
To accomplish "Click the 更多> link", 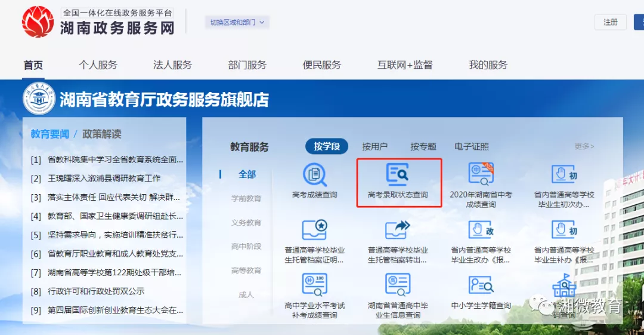I will 584,146.
